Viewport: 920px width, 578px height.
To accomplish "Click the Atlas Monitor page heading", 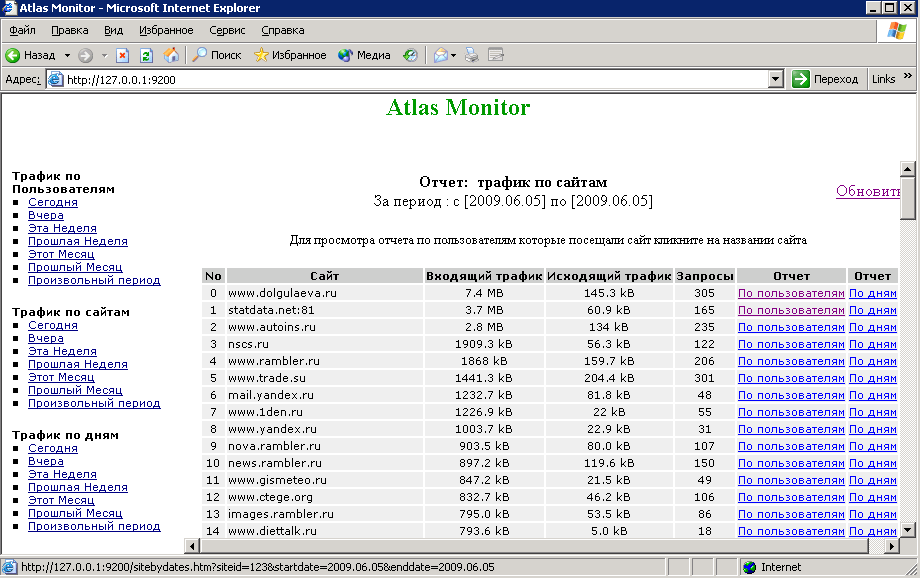I will pyautogui.click(x=458, y=107).
